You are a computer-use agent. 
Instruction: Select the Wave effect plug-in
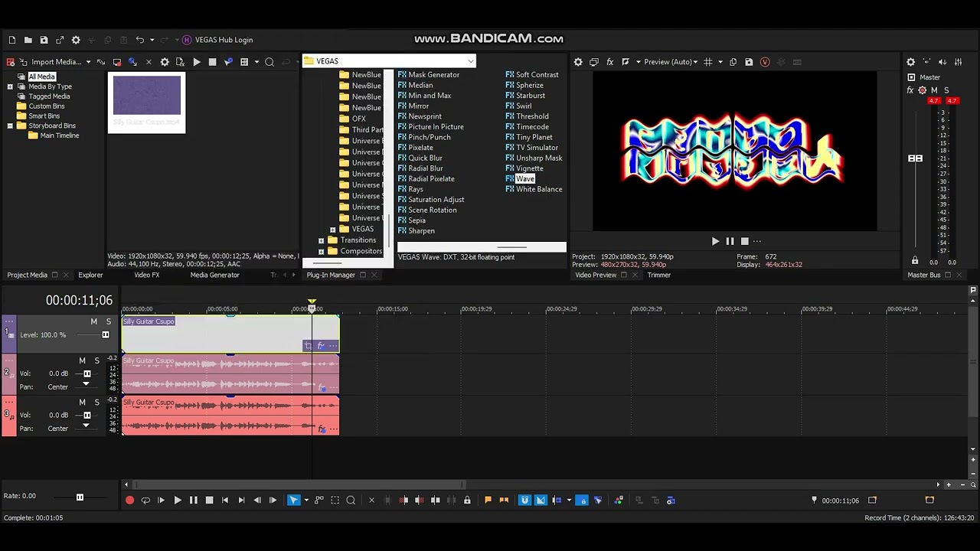tap(524, 178)
